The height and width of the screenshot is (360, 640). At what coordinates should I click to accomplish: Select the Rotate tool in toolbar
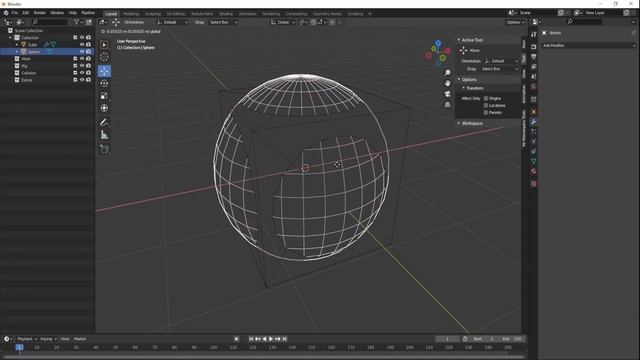pos(104,83)
